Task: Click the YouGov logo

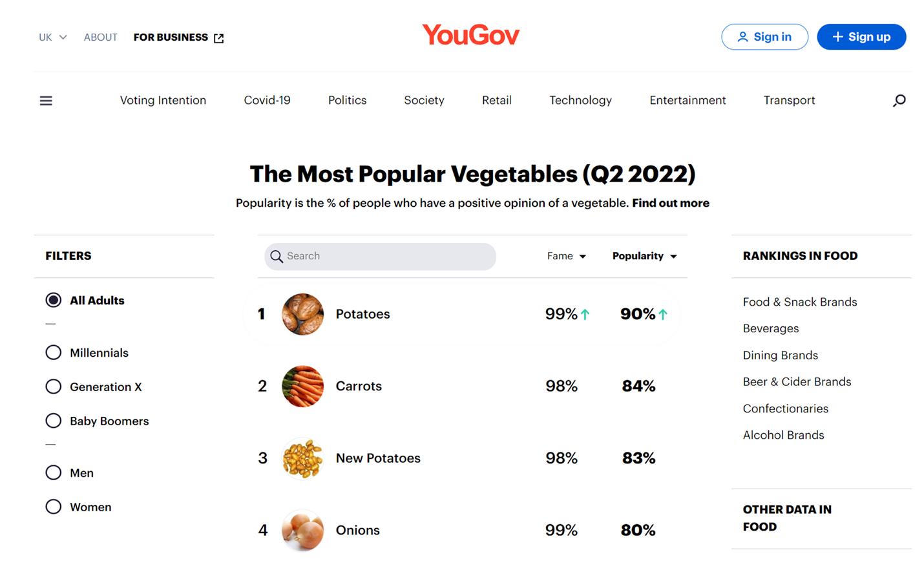Action: [x=470, y=36]
